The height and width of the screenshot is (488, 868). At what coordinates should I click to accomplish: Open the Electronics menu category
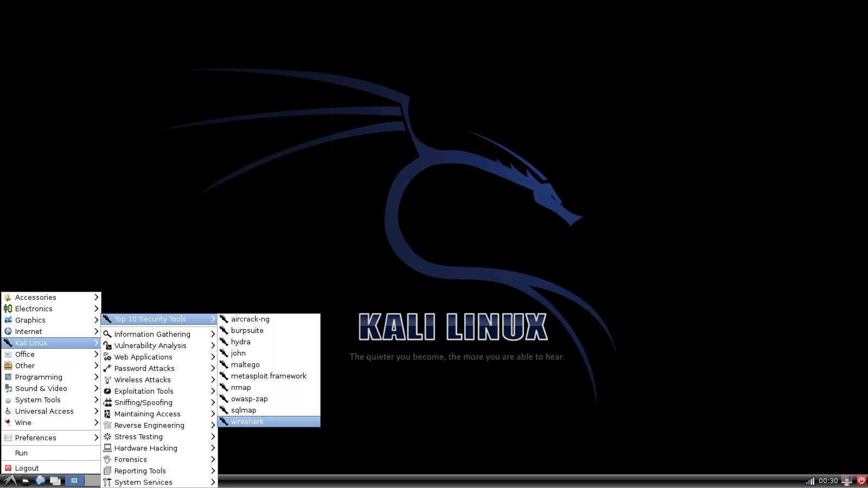(51, 309)
